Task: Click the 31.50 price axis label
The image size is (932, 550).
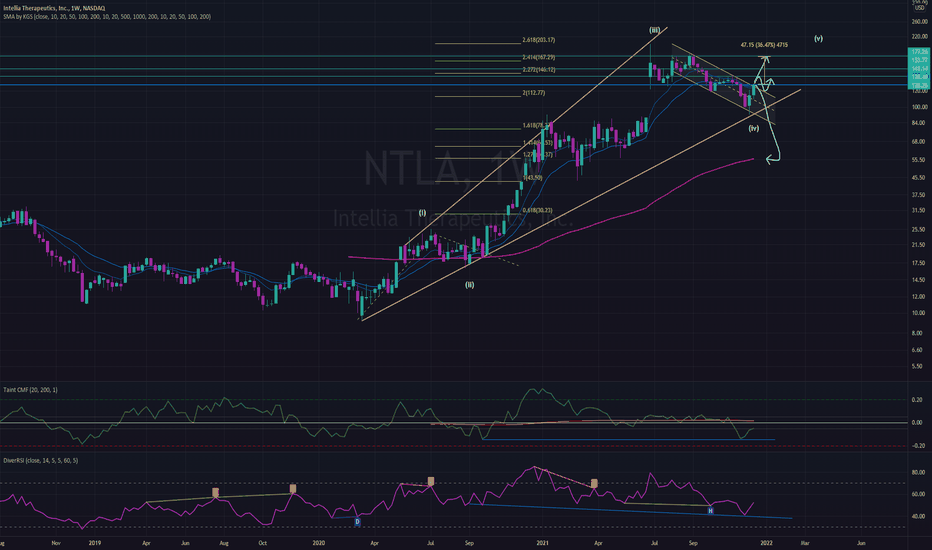Action: click(920, 210)
